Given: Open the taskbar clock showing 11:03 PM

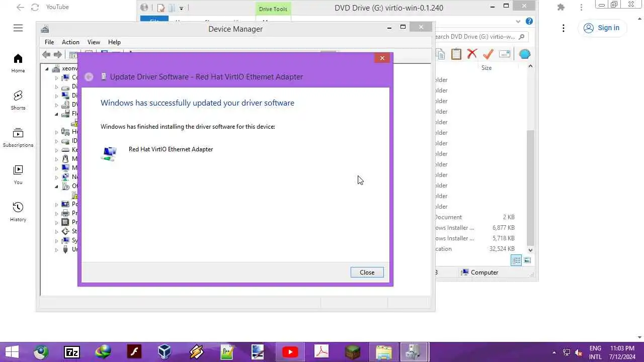Looking at the screenshot, I should tap(622, 352).
